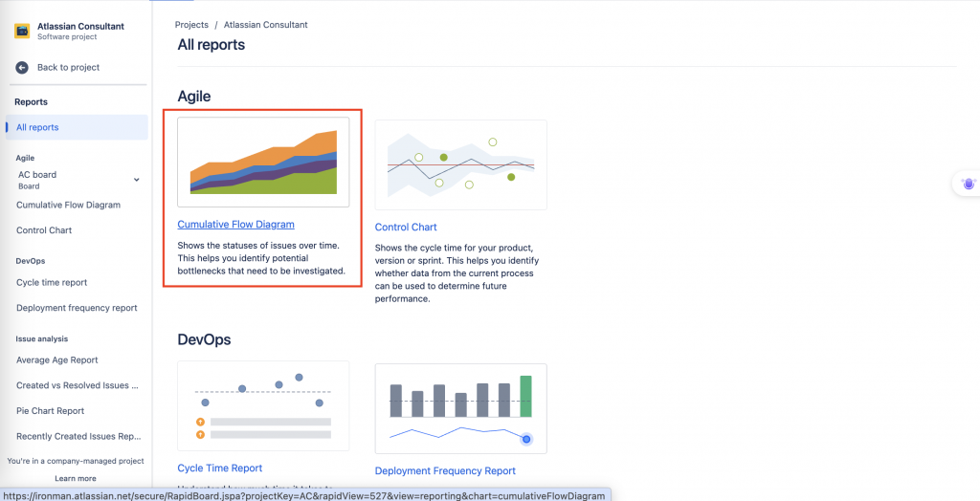Click the Issue analysis sidebar heading
980x501 pixels.
(x=42, y=338)
